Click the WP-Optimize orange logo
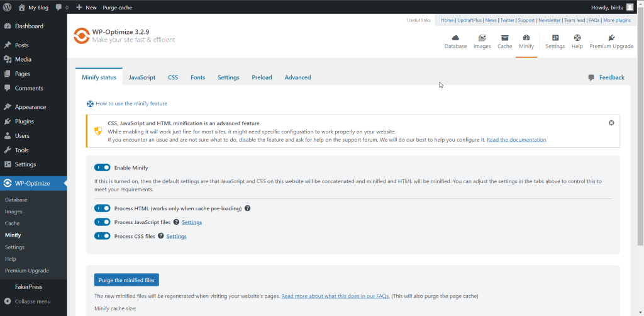This screenshot has height=316, width=644. (81, 36)
